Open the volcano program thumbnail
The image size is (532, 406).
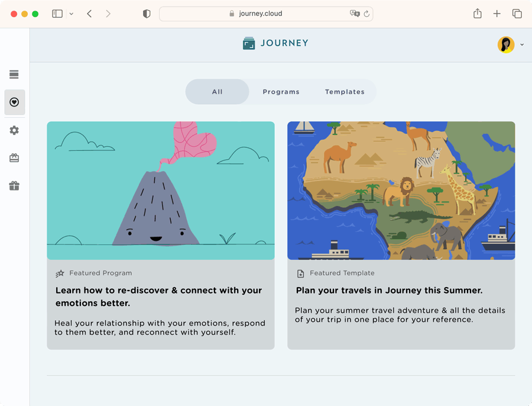coord(161,191)
